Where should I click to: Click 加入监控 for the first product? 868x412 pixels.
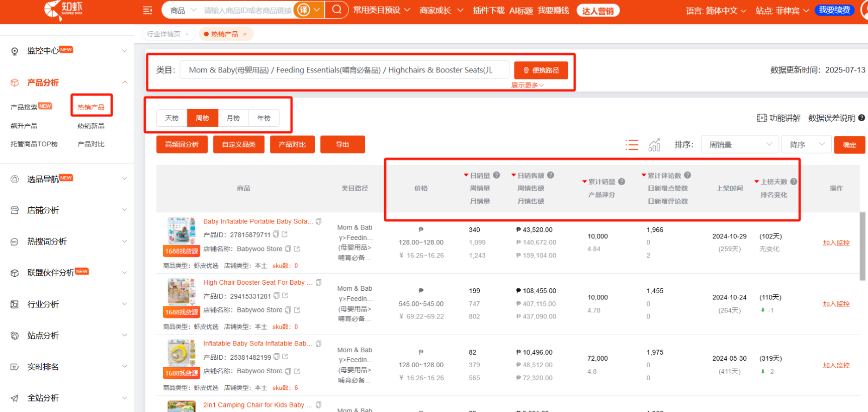[836, 243]
